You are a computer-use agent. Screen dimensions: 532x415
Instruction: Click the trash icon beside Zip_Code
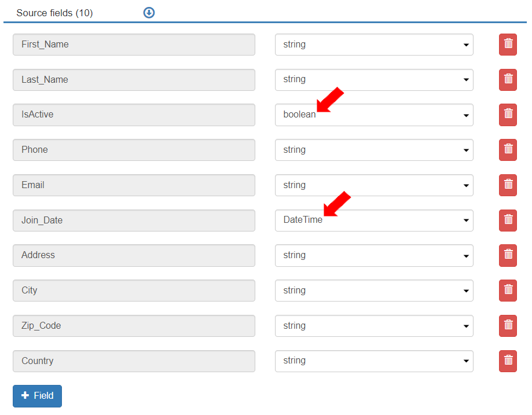pyautogui.click(x=508, y=326)
